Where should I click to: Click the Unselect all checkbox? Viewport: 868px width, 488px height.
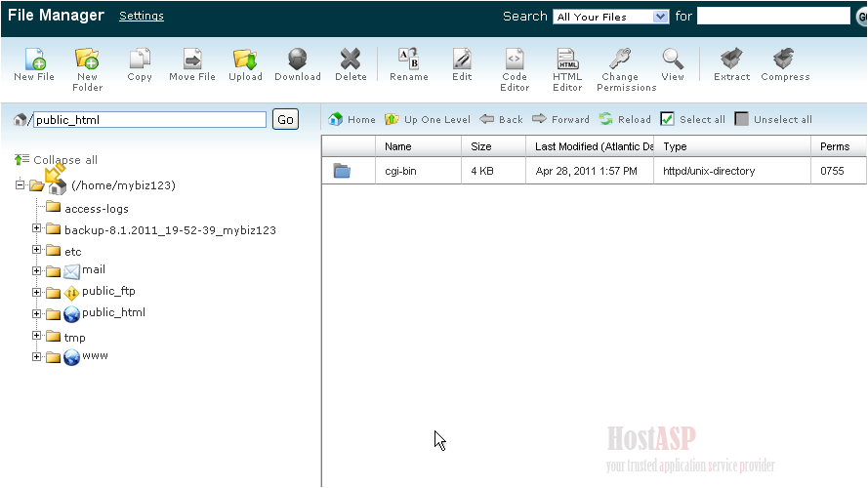[x=742, y=119]
